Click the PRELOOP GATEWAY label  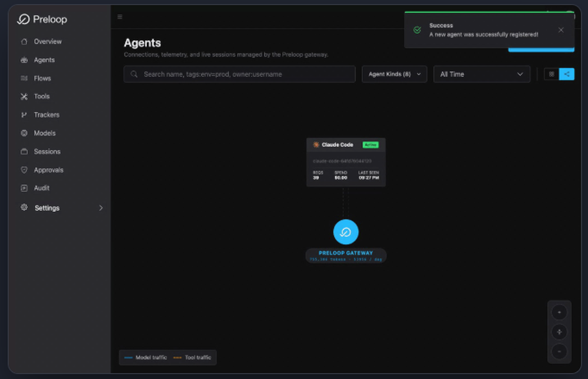[346, 253]
